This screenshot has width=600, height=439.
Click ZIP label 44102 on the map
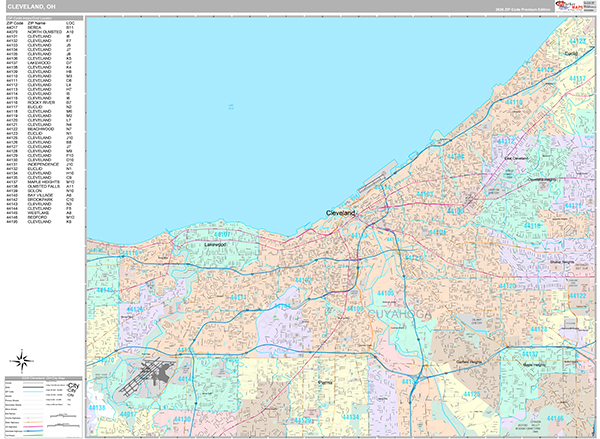303,281
